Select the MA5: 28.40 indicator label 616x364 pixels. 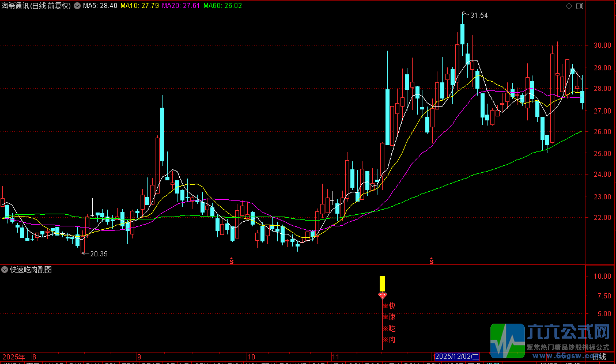[100, 6]
